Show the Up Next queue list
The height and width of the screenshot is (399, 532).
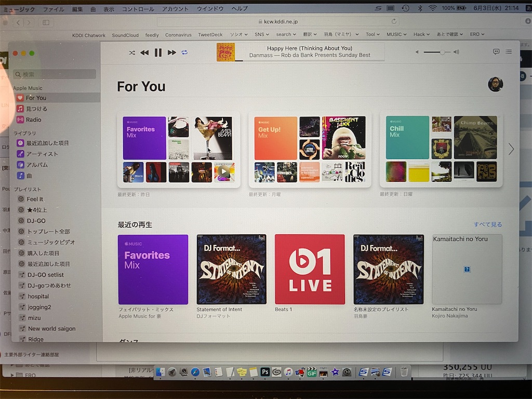coord(509,51)
